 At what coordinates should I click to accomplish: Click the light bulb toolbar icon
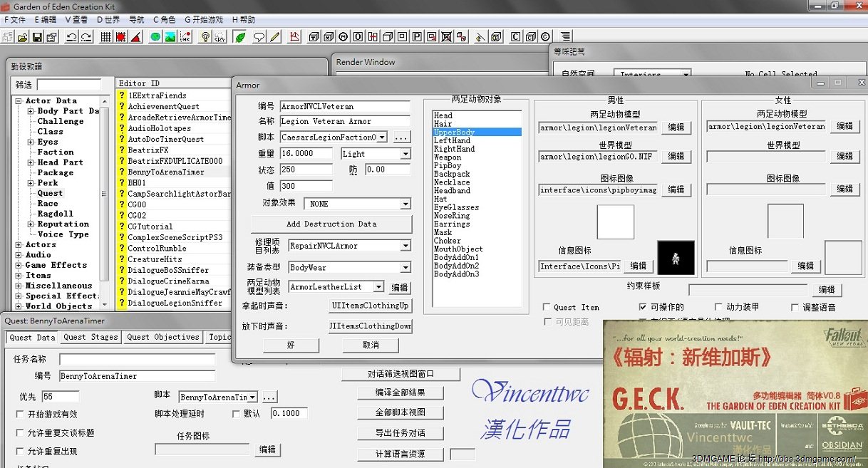point(205,37)
